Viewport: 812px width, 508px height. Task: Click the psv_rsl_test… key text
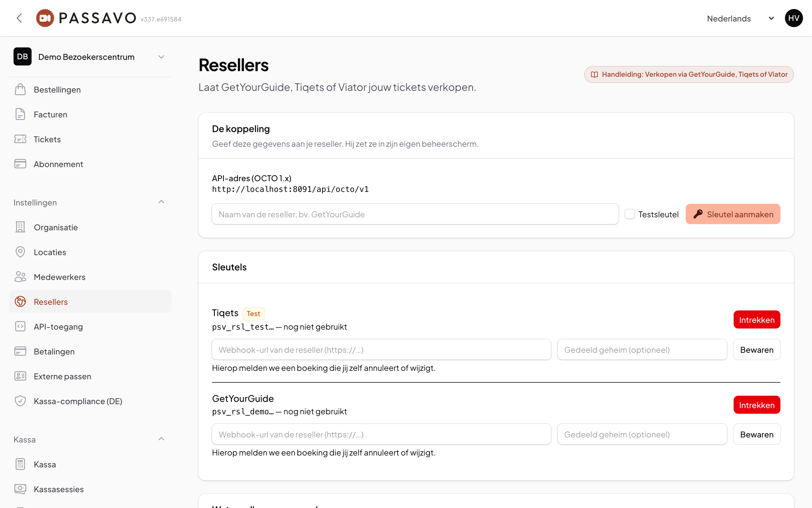coord(243,327)
